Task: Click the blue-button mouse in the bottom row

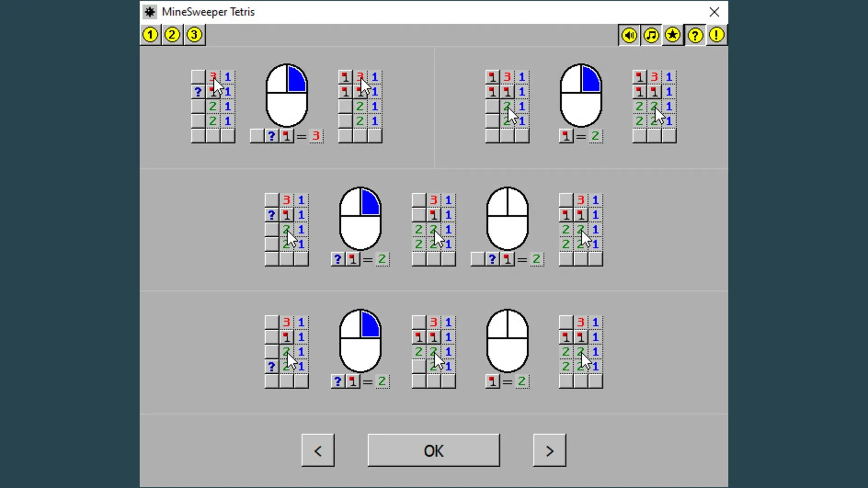Action: tap(360, 341)
